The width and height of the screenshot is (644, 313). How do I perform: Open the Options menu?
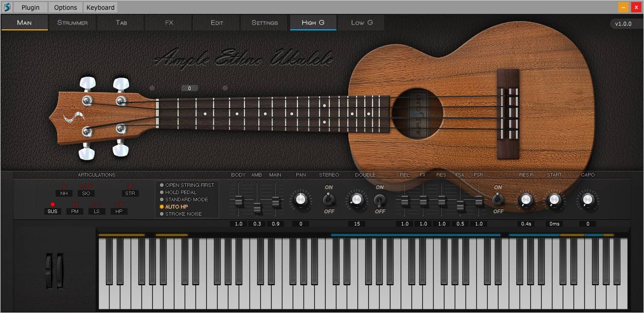click(x=65, y=7)
